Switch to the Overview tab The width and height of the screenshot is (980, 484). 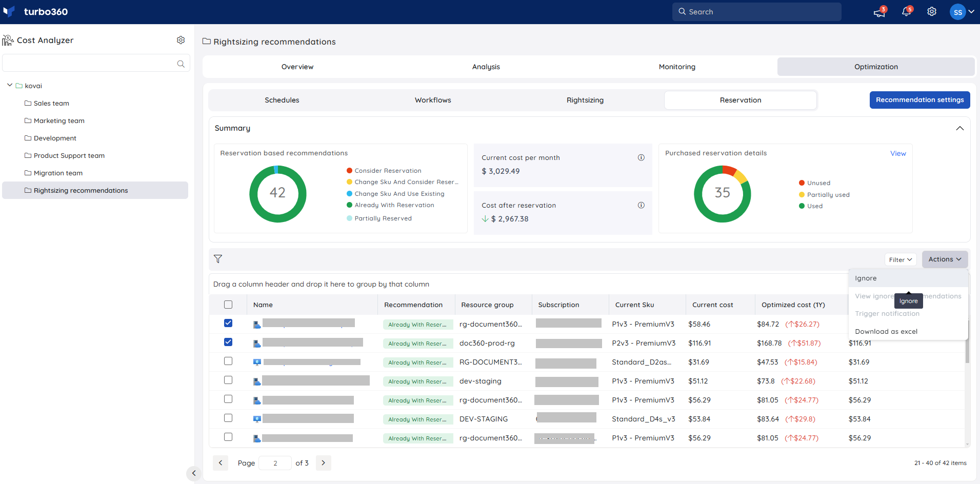pos(297,67)
